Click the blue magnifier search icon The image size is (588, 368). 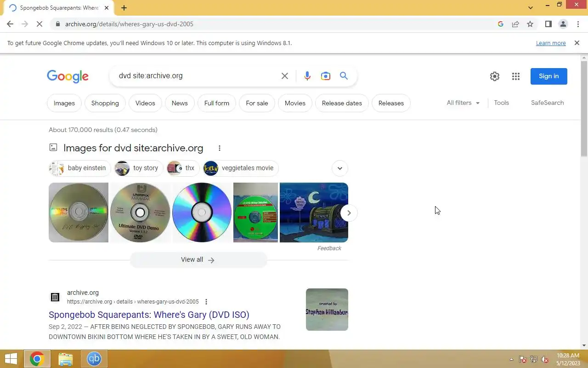click(x=344, y=76)
